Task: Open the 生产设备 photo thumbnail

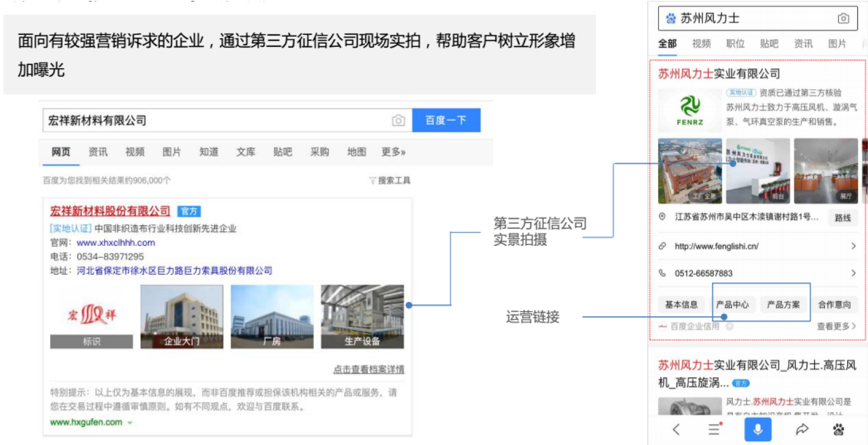Action: click(x=362, y=317)
